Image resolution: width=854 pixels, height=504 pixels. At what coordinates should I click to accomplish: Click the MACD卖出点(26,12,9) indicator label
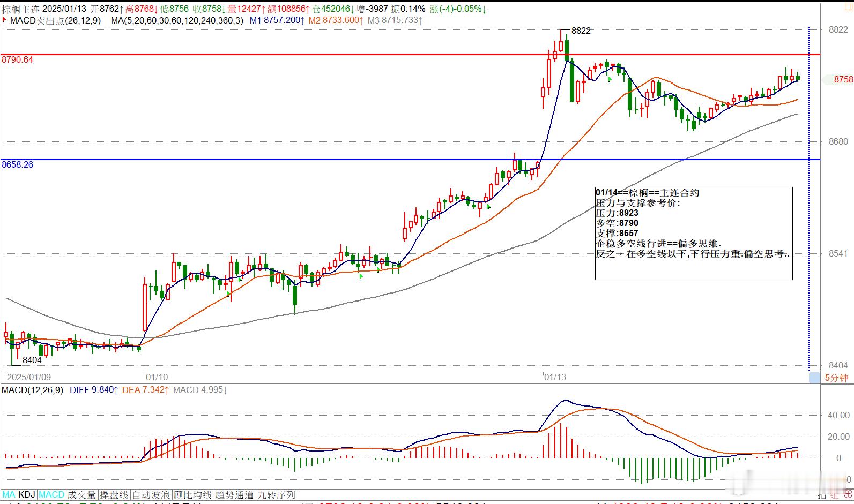[x=54, y=20]
